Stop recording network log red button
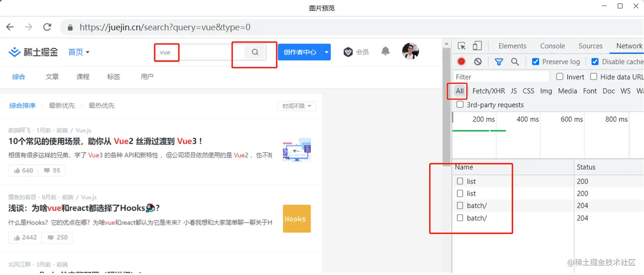Screen dimensions: 644x275 pos(461,62)
